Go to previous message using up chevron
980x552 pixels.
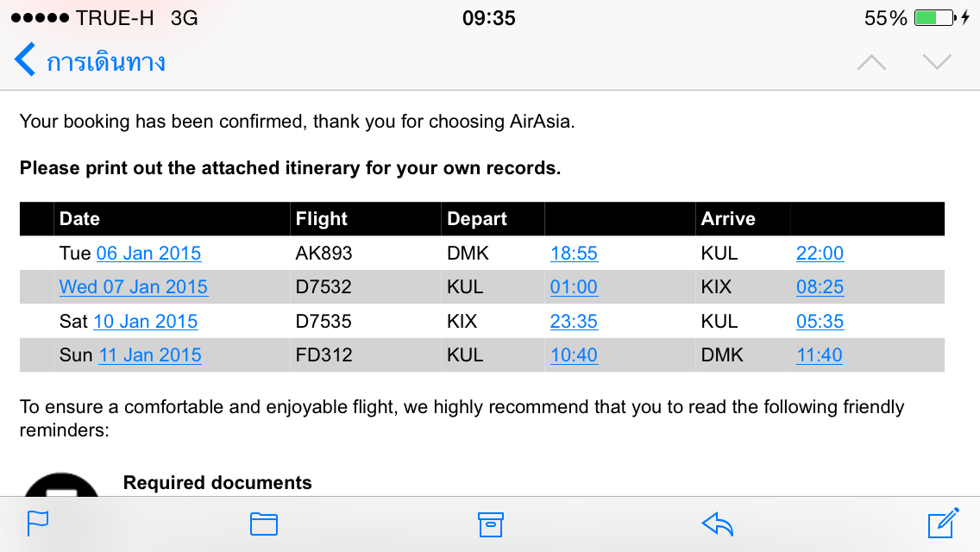click(x=871, y=62)
